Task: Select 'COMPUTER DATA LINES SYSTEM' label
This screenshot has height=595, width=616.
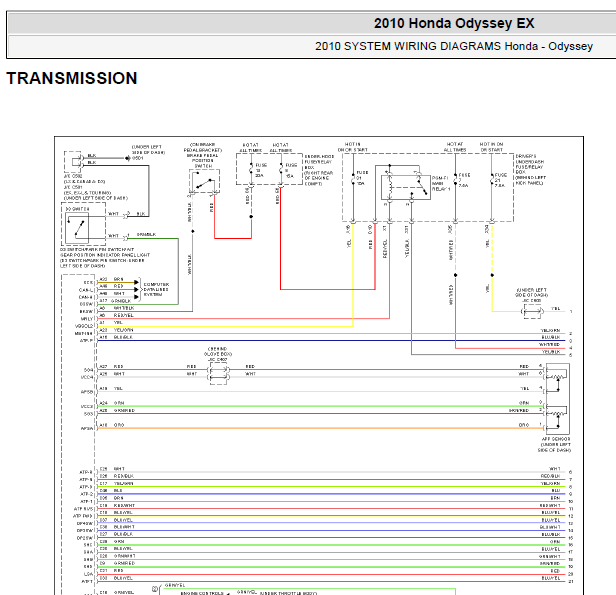Action: (156, 289)
